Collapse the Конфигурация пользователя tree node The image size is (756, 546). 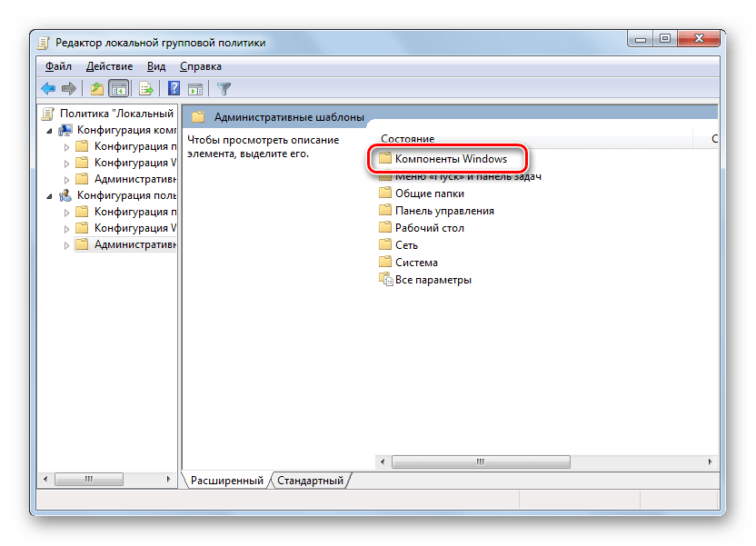(49, 195)
